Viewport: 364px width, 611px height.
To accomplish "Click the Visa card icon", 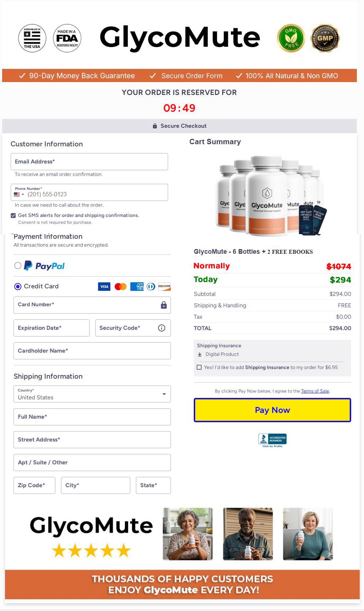I will coord(104,287).
